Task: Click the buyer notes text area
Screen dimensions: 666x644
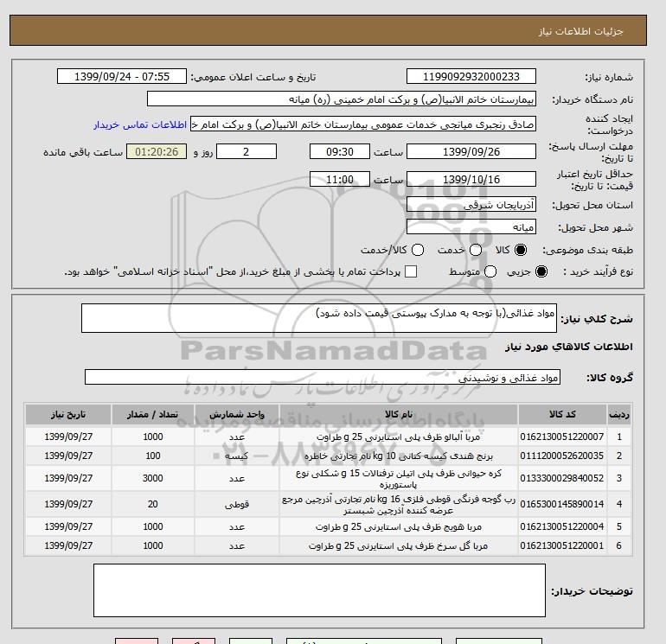Action: coord(319,590)
